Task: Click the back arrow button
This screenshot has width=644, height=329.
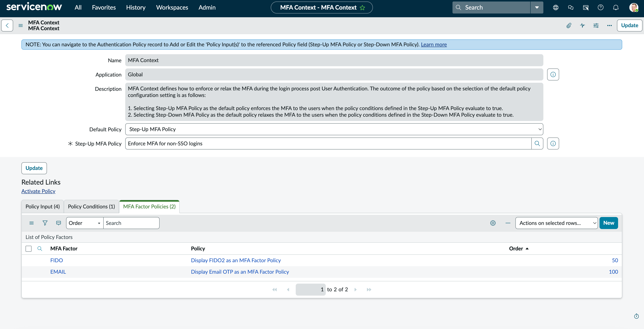Action: pos(7,26)
